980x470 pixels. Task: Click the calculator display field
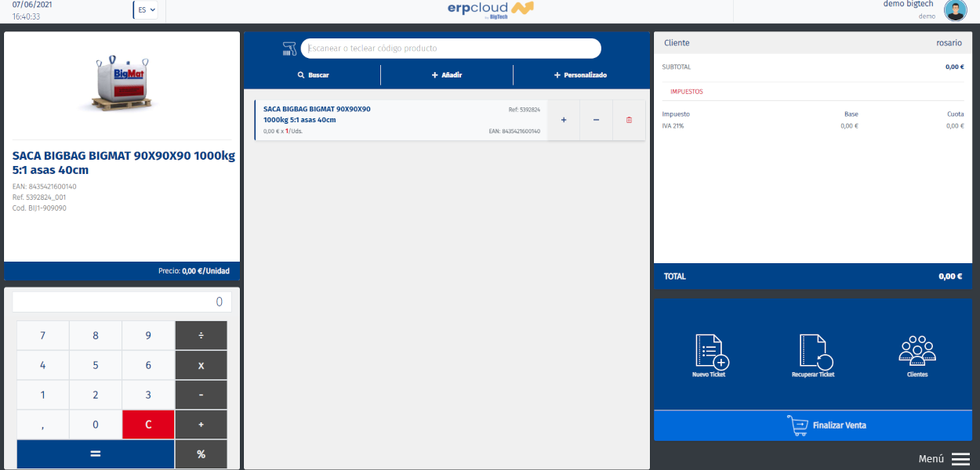[x=122, y=302]
